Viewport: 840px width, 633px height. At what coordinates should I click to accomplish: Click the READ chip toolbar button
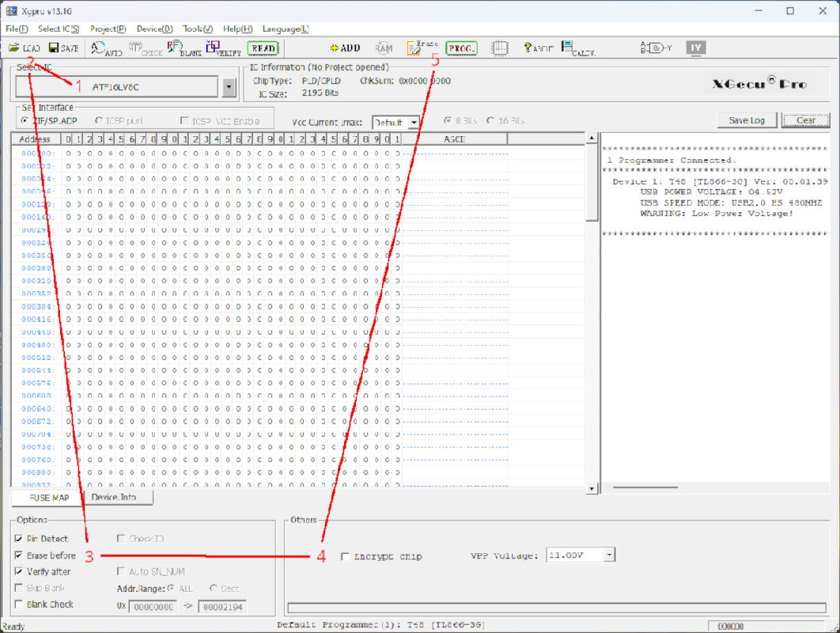[x=263, y=48]
